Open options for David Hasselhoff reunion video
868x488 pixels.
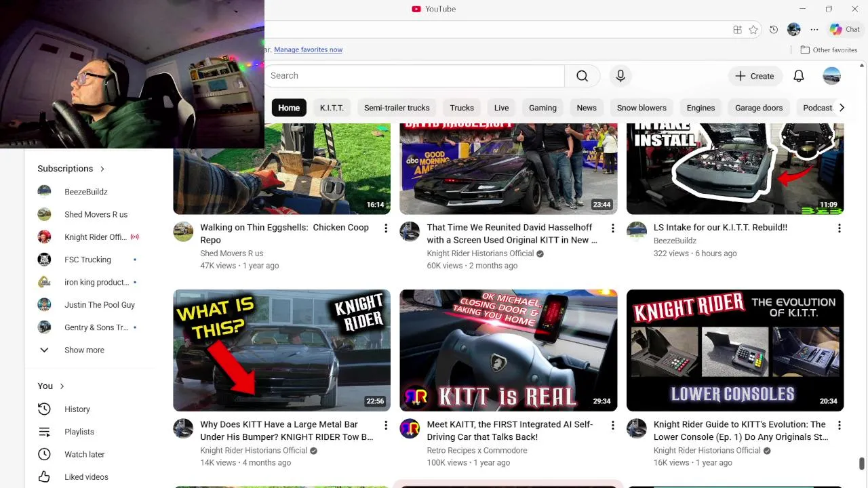pos(612,228)
